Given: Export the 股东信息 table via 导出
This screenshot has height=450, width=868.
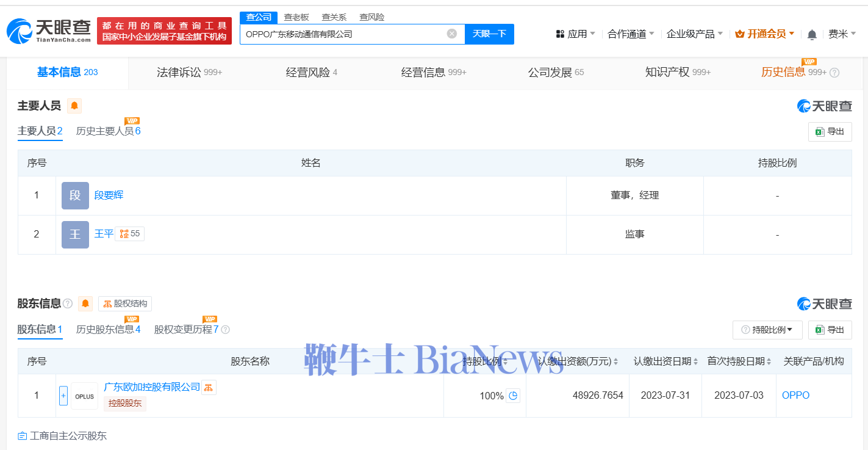Looking at the screenshot, I should (830, 330).
